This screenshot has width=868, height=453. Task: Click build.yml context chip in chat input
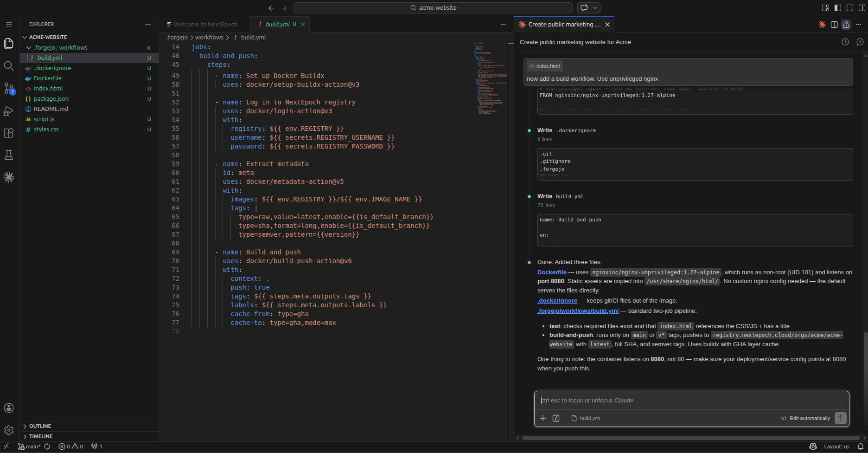pos(586,418)
